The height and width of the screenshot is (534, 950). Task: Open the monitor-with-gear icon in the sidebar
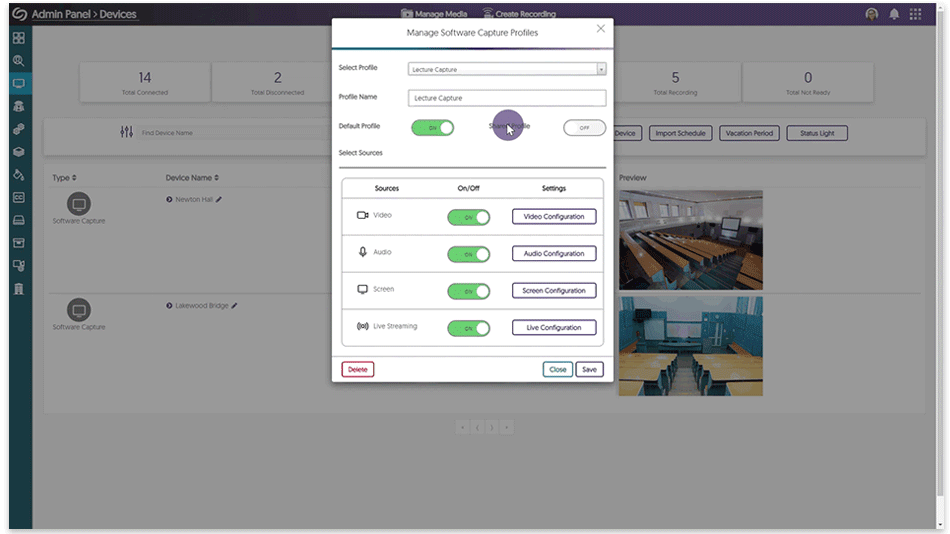pyautogui.click(x=19, y=265)
